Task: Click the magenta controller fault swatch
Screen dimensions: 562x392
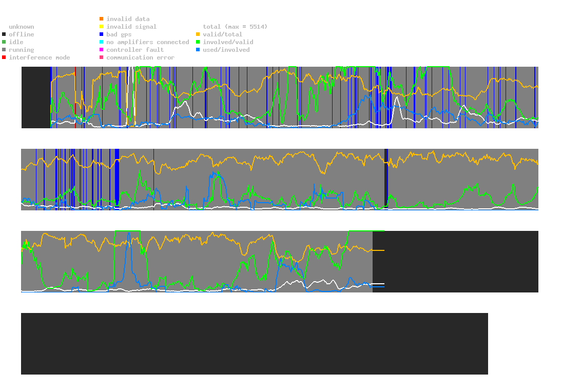Action: point(102,50)
